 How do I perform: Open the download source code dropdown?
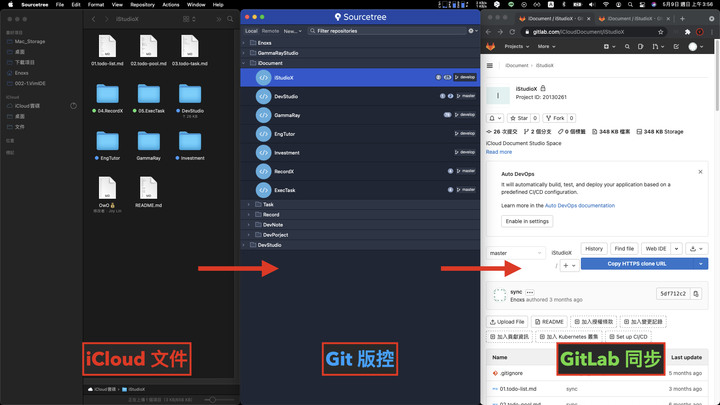point(696,248)
